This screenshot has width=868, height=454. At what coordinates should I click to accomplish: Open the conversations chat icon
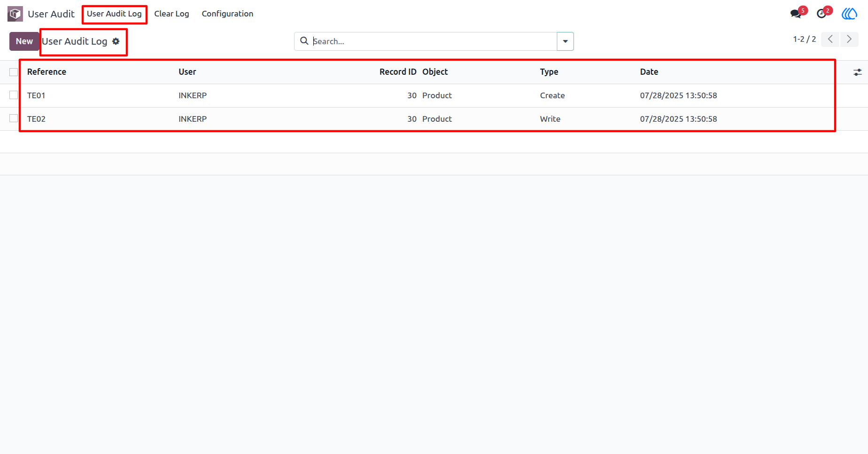tap(796, 14)
